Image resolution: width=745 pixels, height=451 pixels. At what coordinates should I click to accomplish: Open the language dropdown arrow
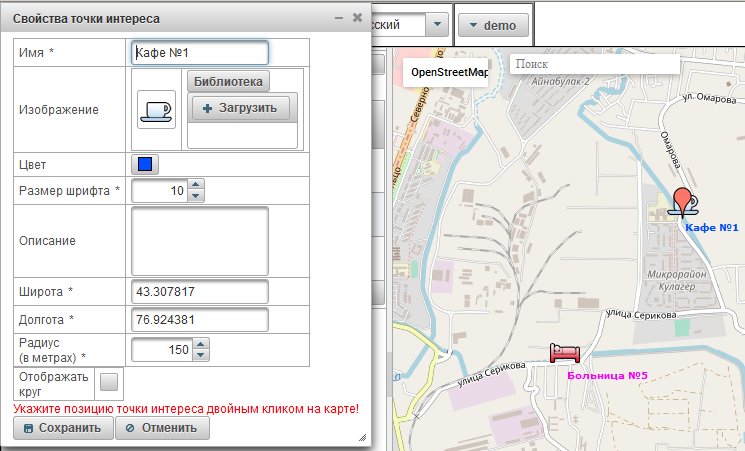tap(437, 25)
